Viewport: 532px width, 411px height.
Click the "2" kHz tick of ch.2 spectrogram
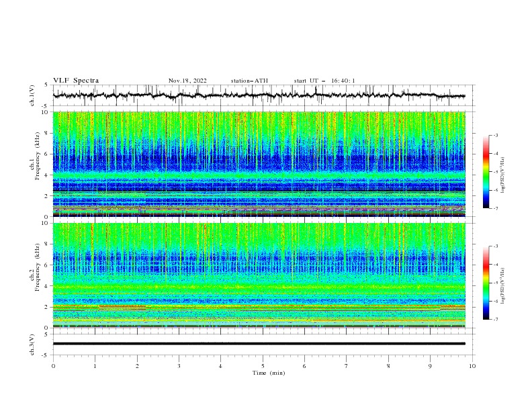(48, 307)
